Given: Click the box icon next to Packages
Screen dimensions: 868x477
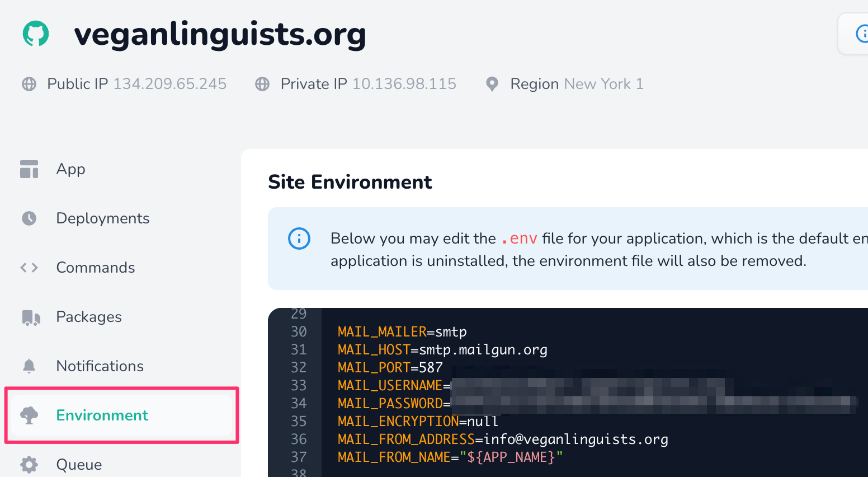Looking at the screenshot, I should [x=29, y=316].
